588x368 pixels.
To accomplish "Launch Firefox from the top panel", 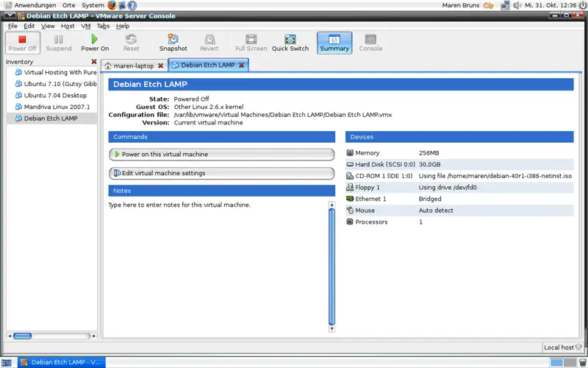I will (x=112, y=5).
